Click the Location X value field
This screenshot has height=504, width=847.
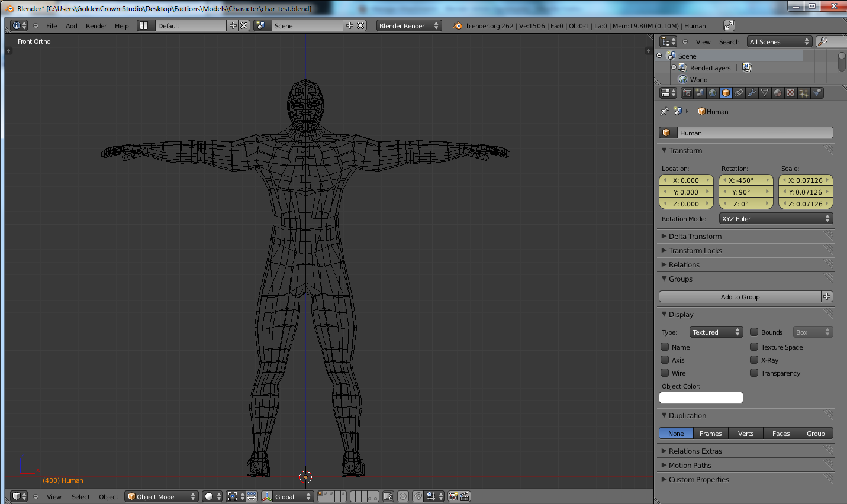click(x=686, y=180)
